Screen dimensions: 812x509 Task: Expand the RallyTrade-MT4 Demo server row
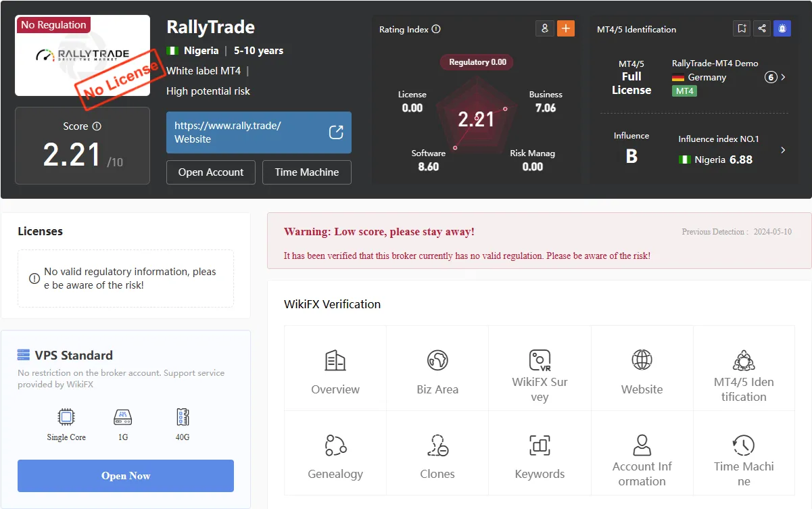[784, 77]
